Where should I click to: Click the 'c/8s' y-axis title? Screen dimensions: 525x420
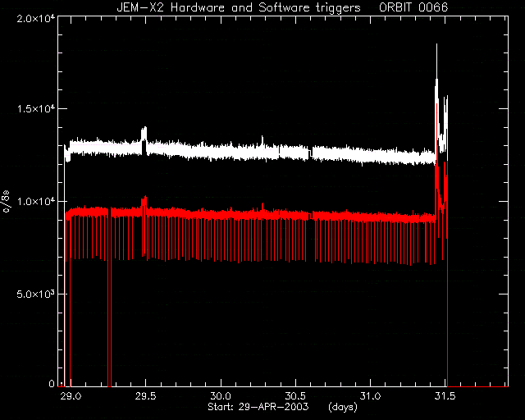[7, 201]
